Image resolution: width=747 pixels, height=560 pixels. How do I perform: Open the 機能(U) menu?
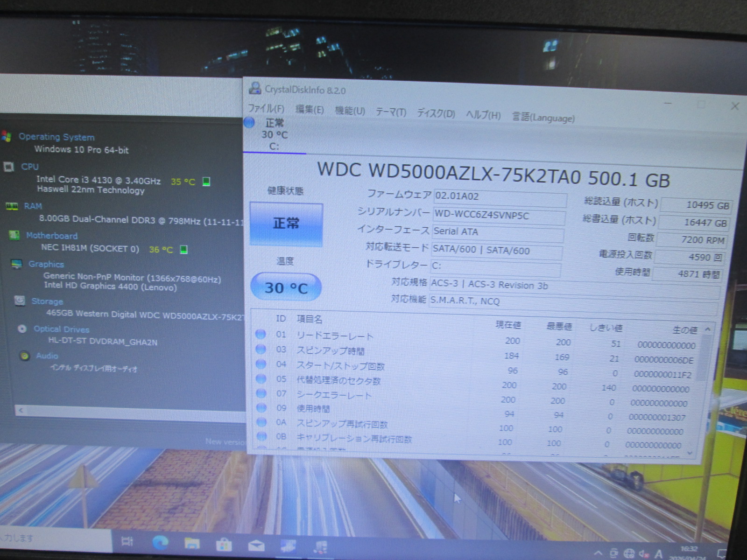(350, 111)
